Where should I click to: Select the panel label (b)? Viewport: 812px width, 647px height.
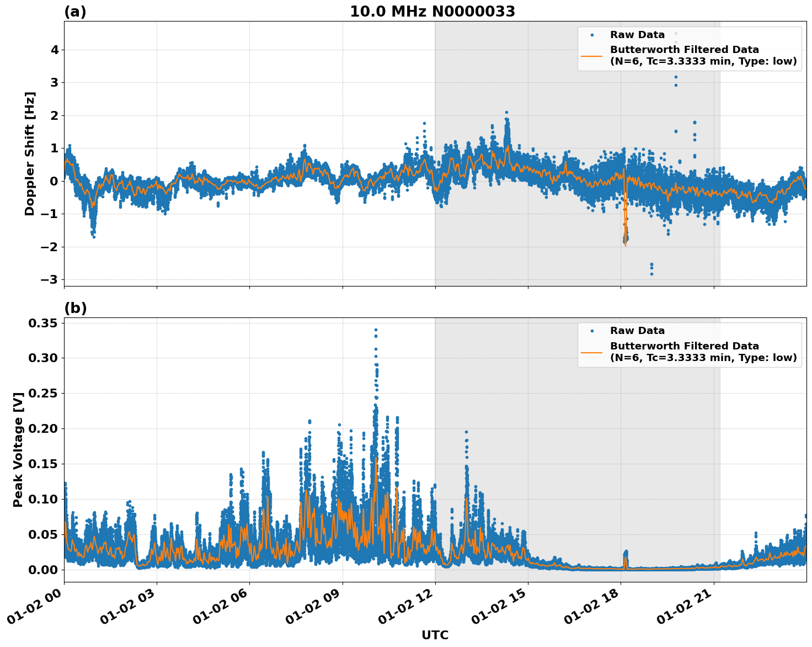[x=76, y=307]
